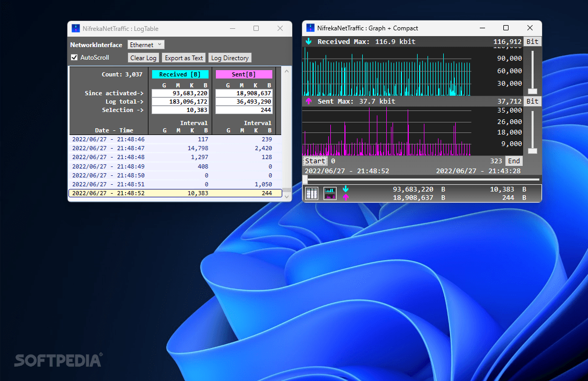Click the timeline range slider handle
Screen dimensions: 588x381
point(305,180)
